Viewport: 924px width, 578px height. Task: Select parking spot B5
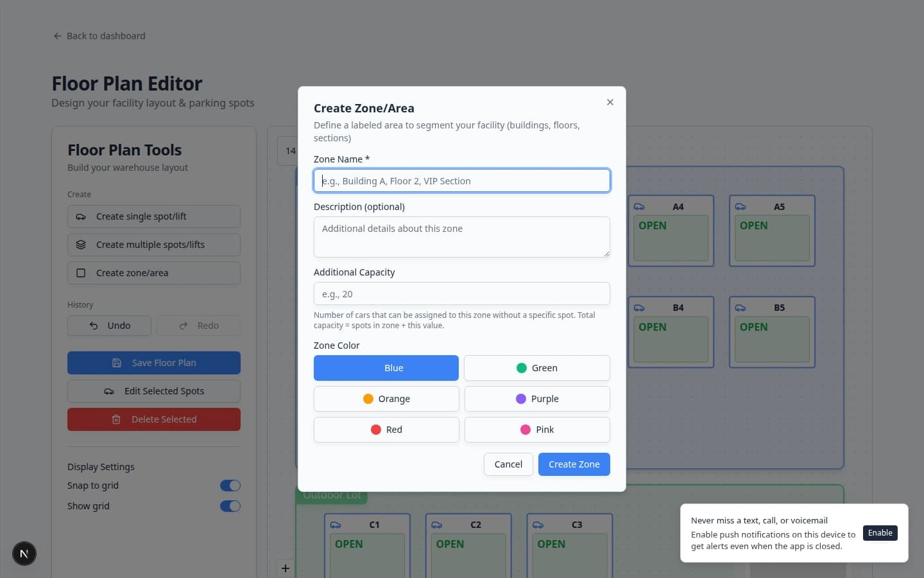pos(773,332)
